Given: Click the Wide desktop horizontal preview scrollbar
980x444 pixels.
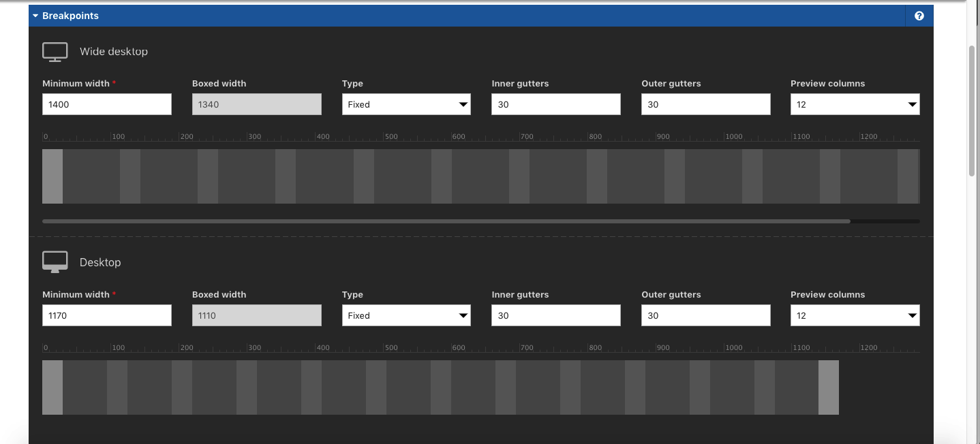Looking at the screenshot, I should tap(446, 221).
